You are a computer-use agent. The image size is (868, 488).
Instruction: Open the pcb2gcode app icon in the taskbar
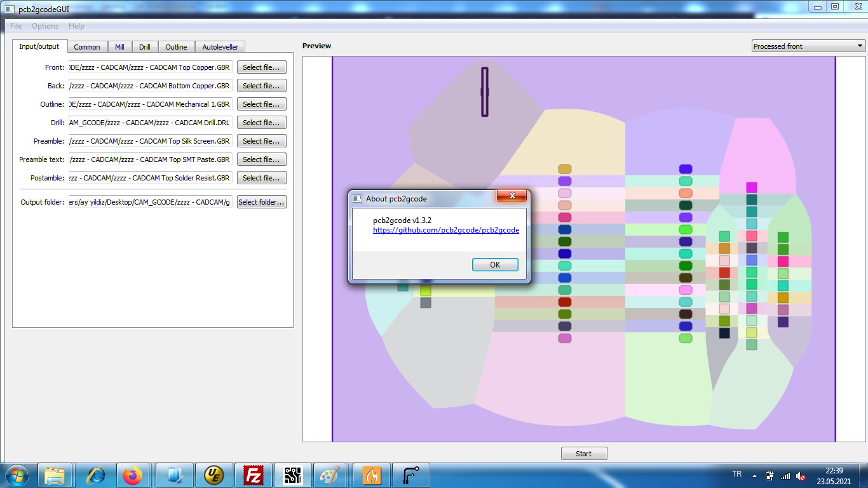coord(293,475)
